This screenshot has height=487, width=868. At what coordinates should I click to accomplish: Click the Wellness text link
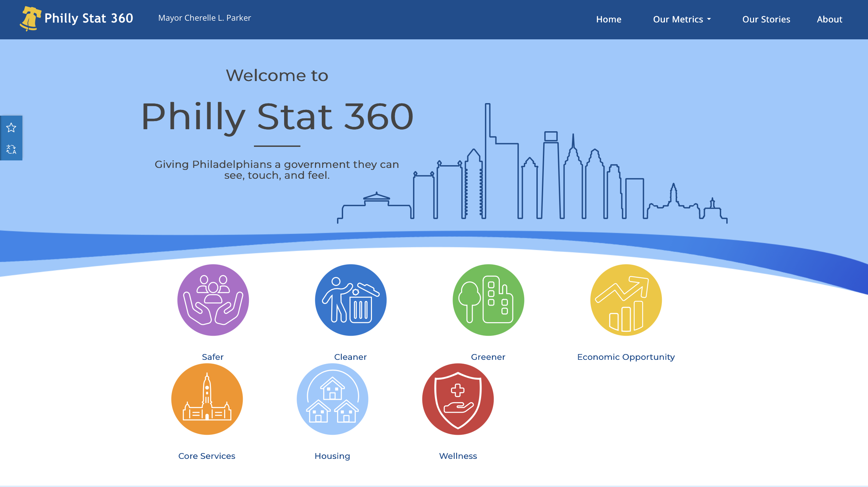(458, 456)
